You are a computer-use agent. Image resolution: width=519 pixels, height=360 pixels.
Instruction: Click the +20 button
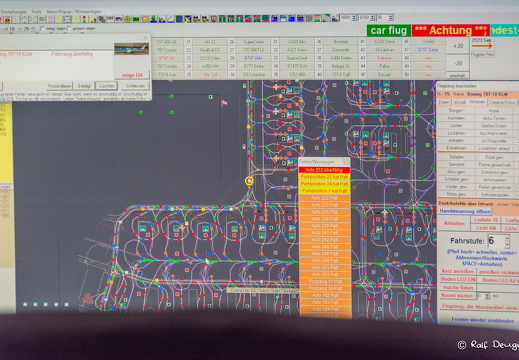point(458,46)
